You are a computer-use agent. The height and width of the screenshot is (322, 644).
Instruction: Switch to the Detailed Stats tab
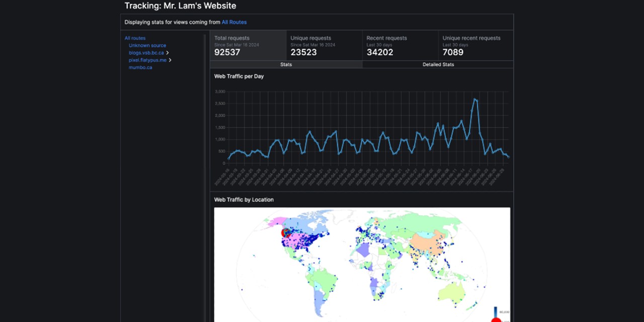(x=438, y=64)
